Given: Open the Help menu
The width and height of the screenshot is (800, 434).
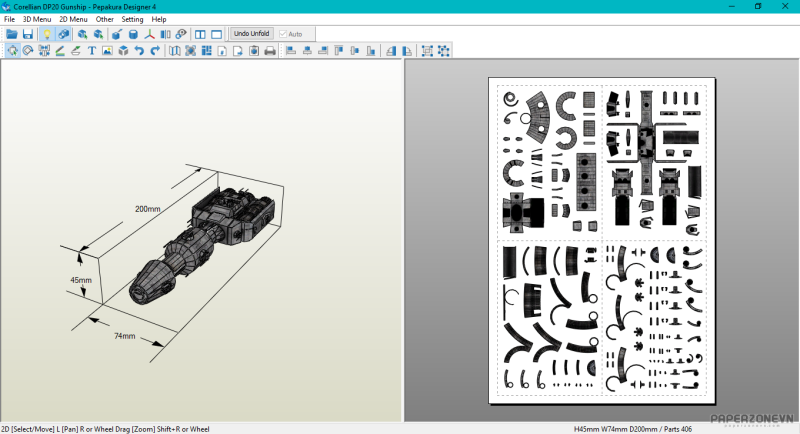Looking at the screenshot, I should (159, 19).
